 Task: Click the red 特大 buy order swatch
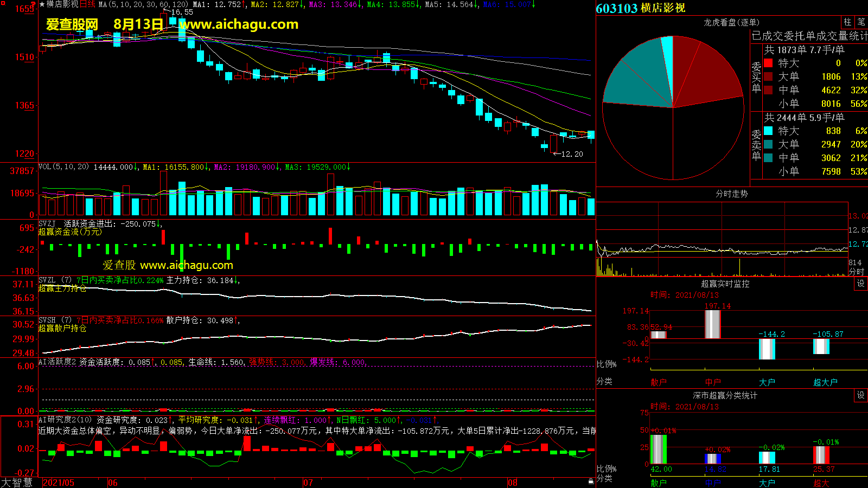(768, 63)
